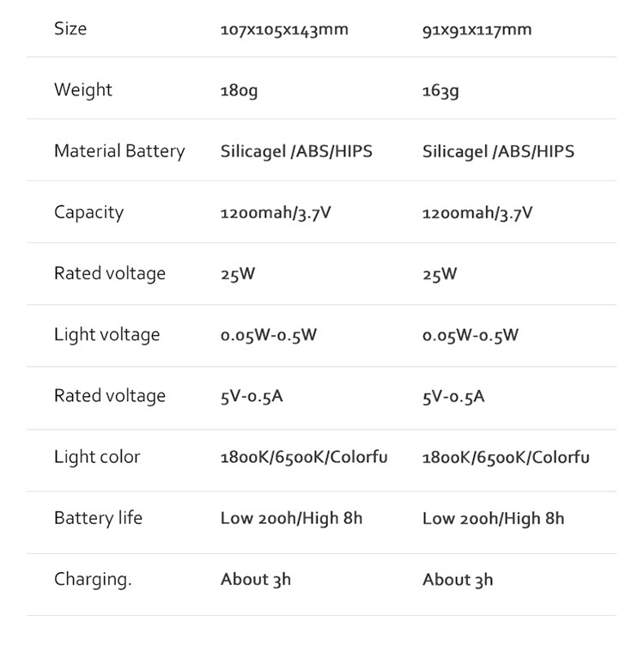
Task: Select the 107x105x143mm size value
Action: [284, 29]
